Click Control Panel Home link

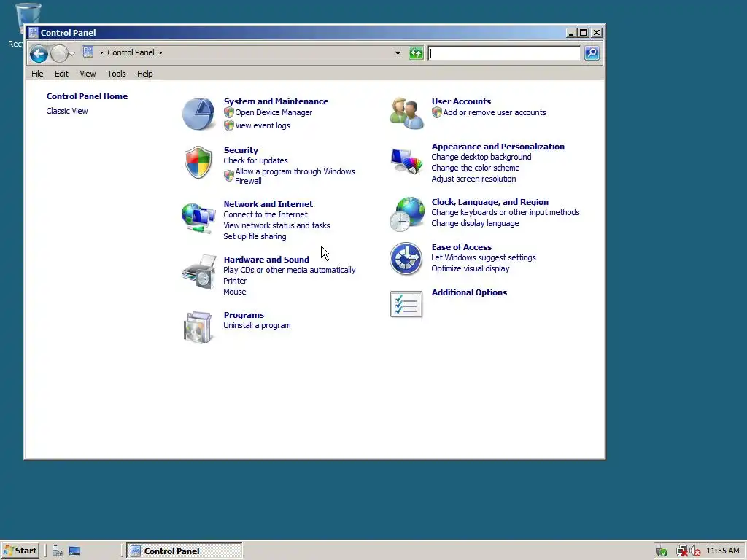[87, 96]
